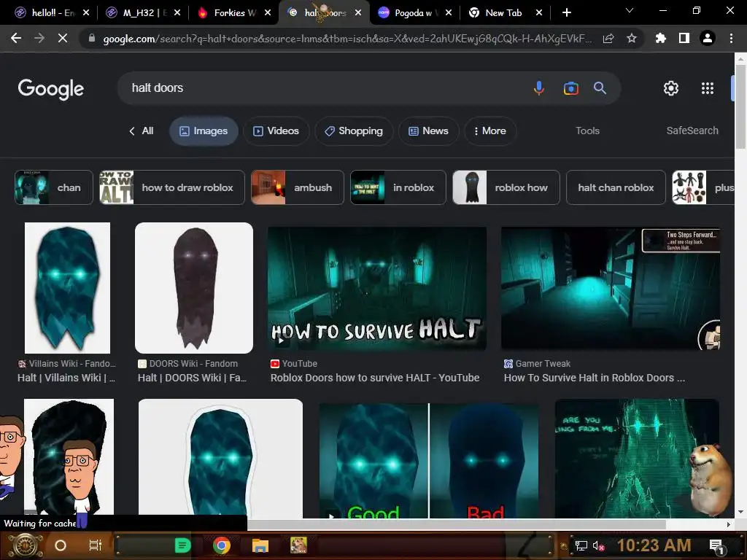Click the horizontal scrollbar at bottom
This screenshot has width=747, height=560.
tap(457, 524)
